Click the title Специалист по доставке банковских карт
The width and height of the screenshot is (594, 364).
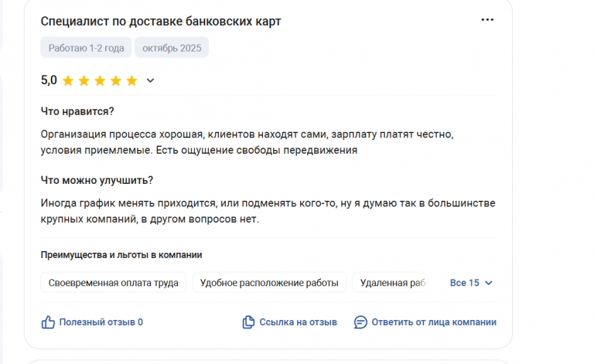tap(161, 21)
